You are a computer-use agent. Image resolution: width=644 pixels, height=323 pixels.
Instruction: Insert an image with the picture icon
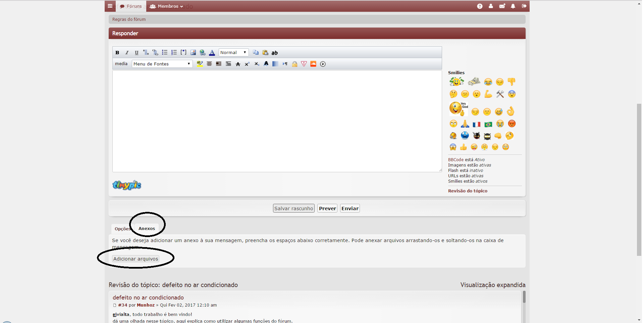[x=193, y=53]
